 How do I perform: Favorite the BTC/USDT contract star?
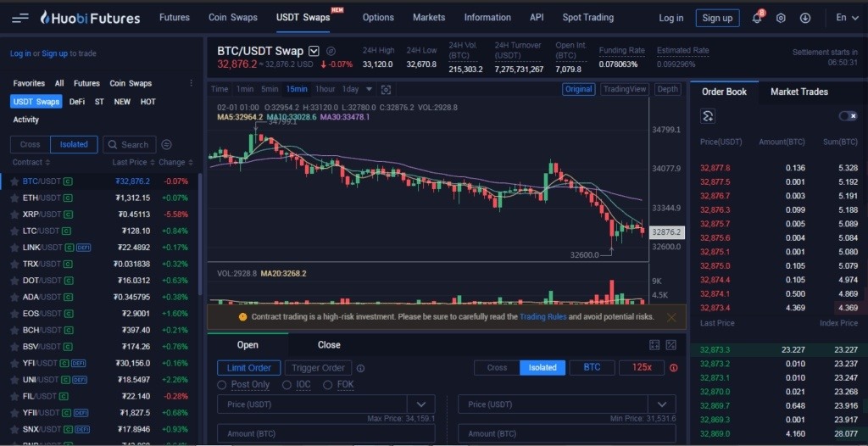15,181
